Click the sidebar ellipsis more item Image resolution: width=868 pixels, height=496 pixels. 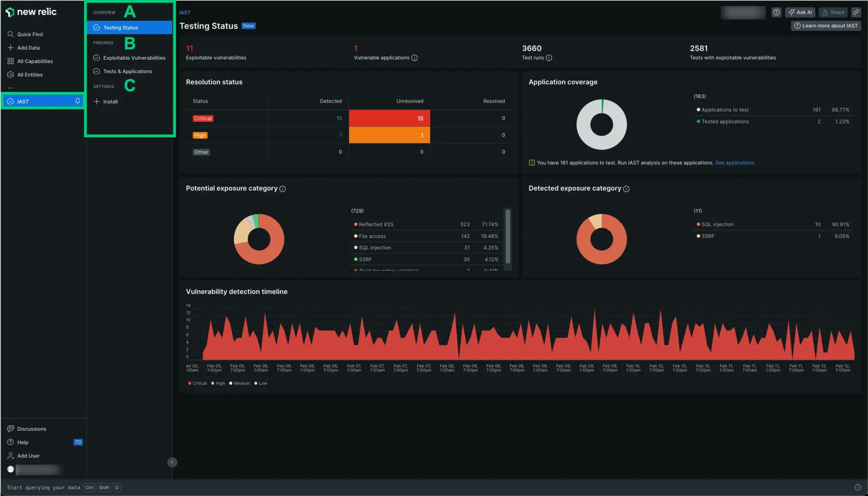click(x=10, y=88)
